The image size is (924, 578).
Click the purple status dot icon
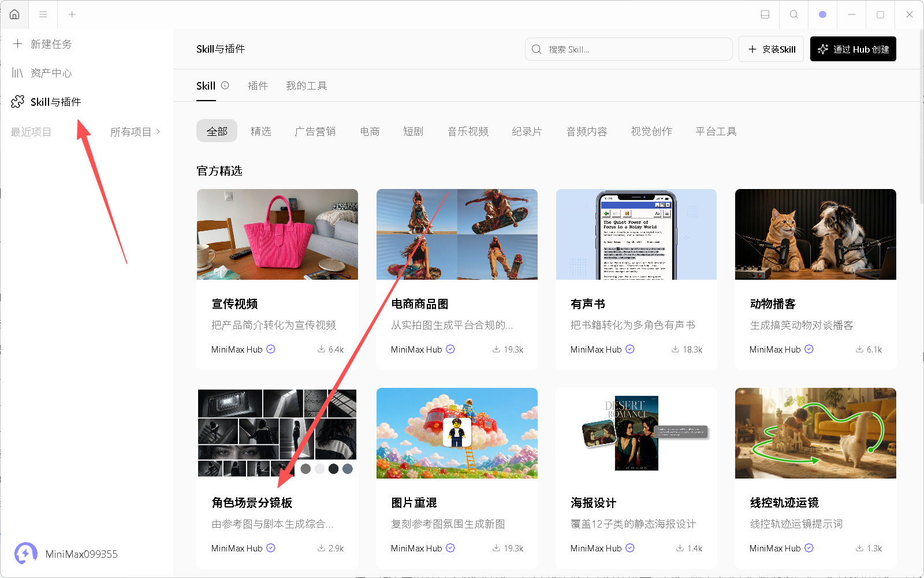click(823, 14)
